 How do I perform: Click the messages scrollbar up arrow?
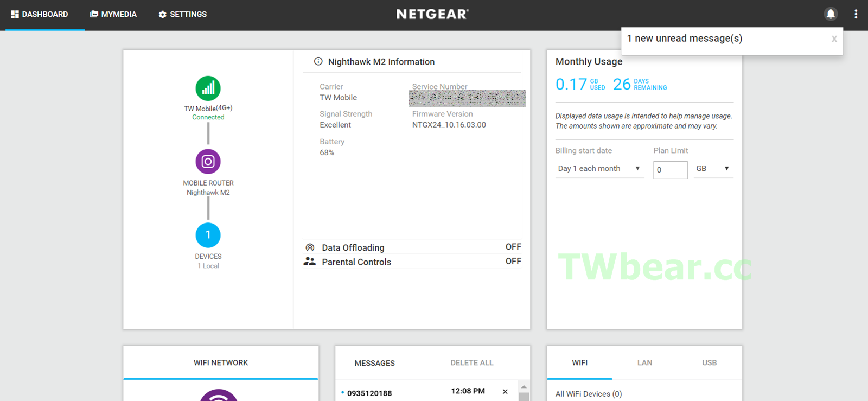(524, 387)
